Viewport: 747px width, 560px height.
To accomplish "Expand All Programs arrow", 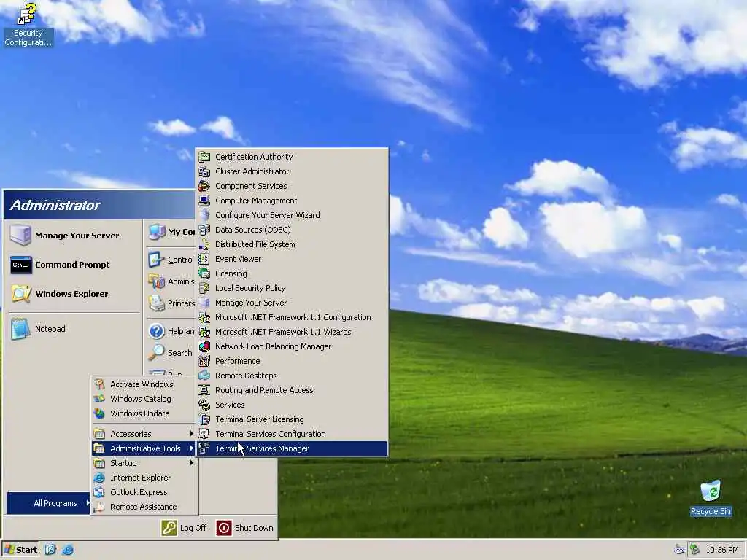I will click(x=88, y=503).
